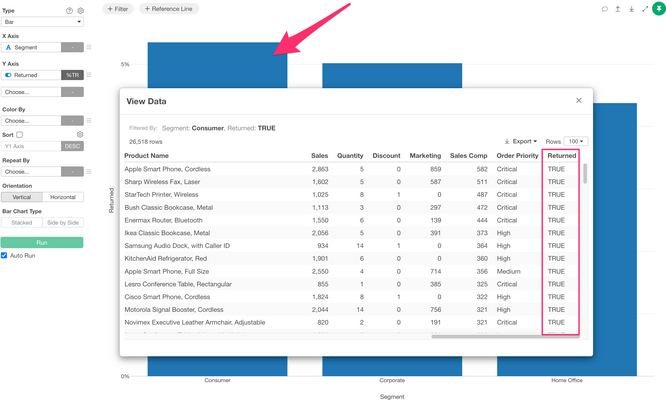Click the green pin chart button
Image resolution: width=666 pixels, height=400 pixels.
pyautogui.click(x=659, y=8)
